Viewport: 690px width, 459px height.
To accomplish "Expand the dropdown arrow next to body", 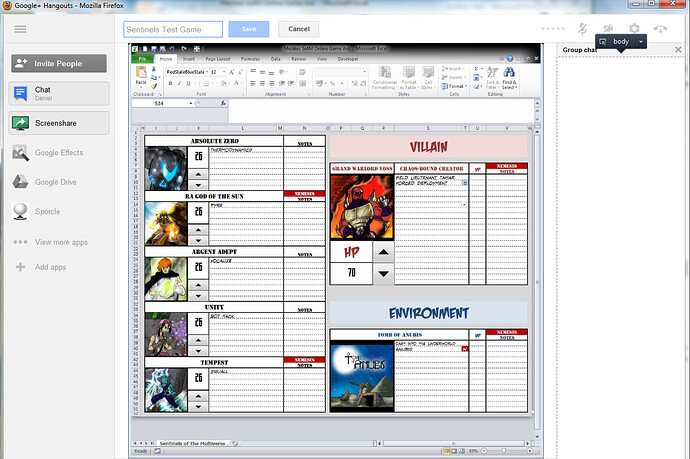I will pyautogui.click(x=641, y=42).
